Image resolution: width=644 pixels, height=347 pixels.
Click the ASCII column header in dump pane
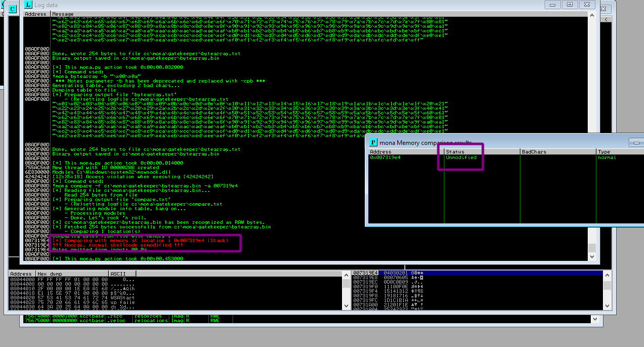(122, 274)
